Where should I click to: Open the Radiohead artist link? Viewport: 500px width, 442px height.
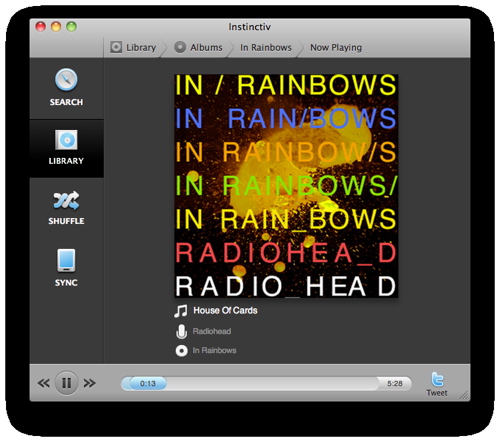(x=212, y=331)
